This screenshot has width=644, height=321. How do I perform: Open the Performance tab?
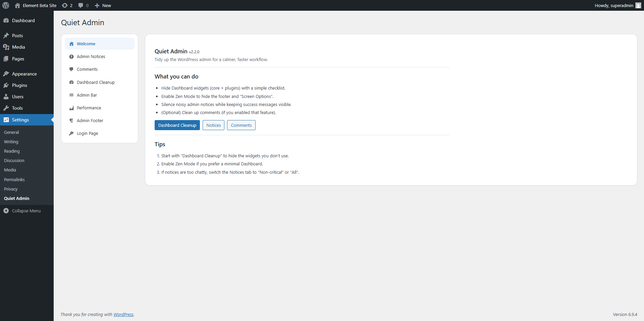(100, 108)
